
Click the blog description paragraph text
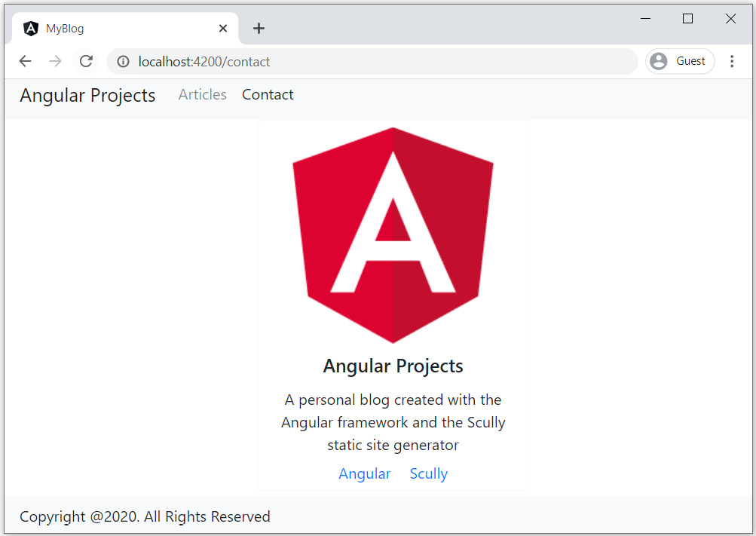coord(393,422)
